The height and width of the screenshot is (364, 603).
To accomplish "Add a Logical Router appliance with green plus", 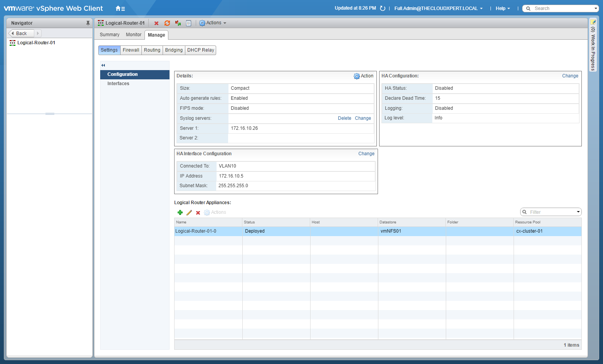I will (180, 213).
